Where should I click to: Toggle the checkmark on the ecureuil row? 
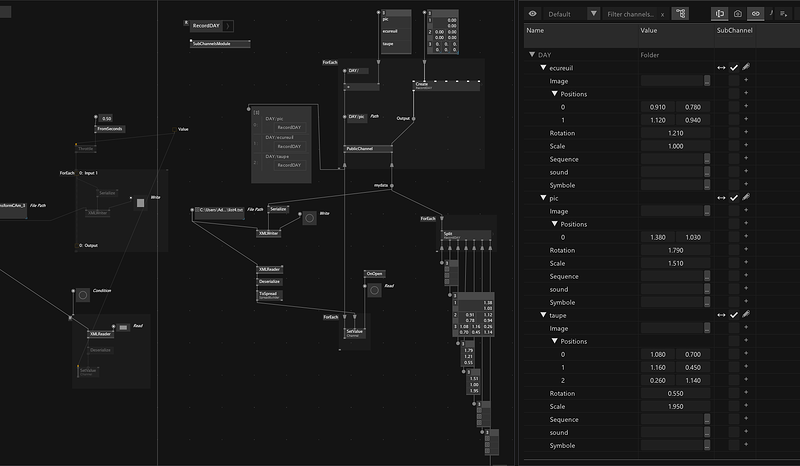[734, 68]
